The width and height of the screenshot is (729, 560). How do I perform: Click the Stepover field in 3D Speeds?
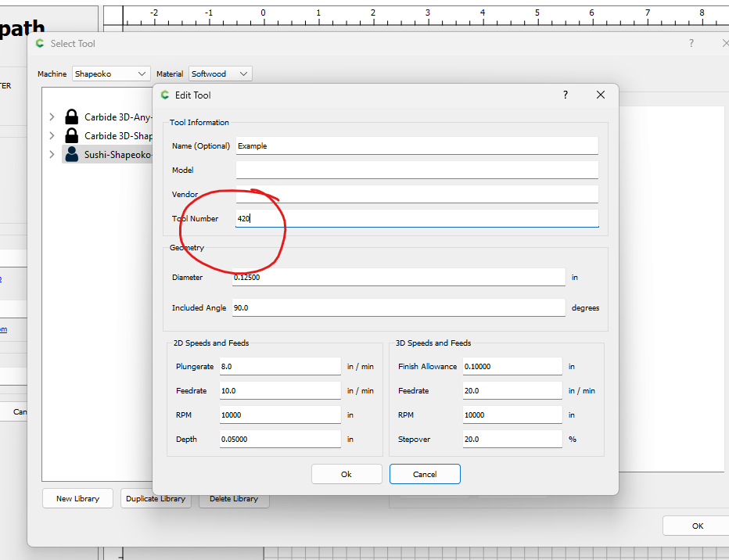tap(512, 440)
